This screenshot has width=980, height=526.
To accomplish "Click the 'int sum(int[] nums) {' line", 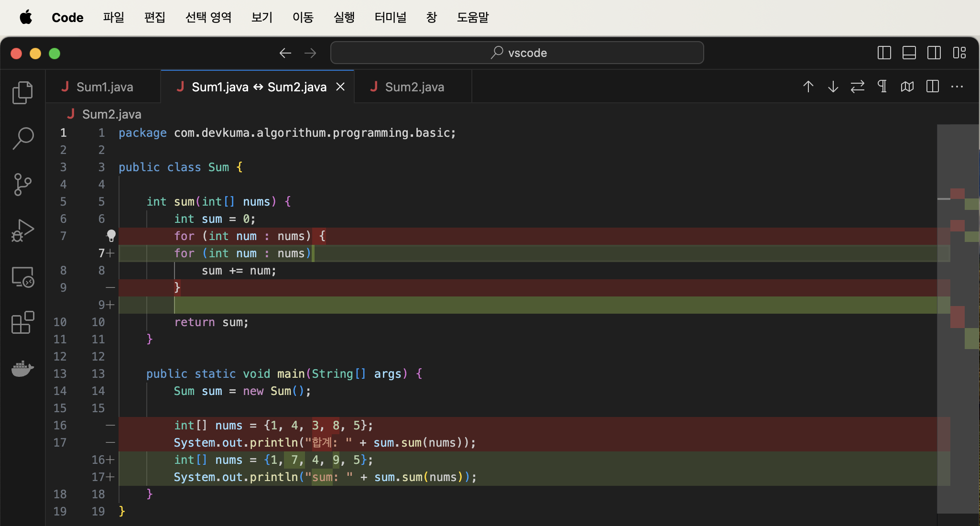I will click(x=218, y=201).
